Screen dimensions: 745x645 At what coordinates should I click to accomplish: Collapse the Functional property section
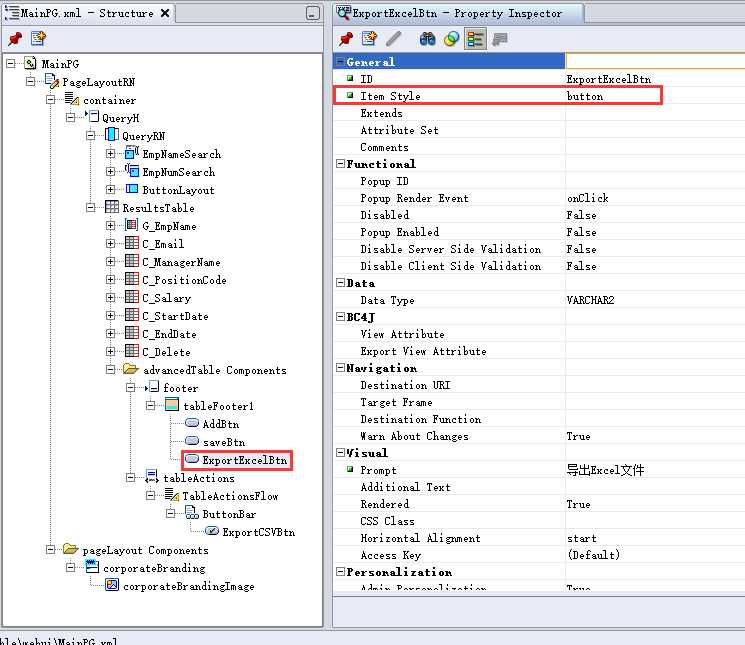[340, 163]
